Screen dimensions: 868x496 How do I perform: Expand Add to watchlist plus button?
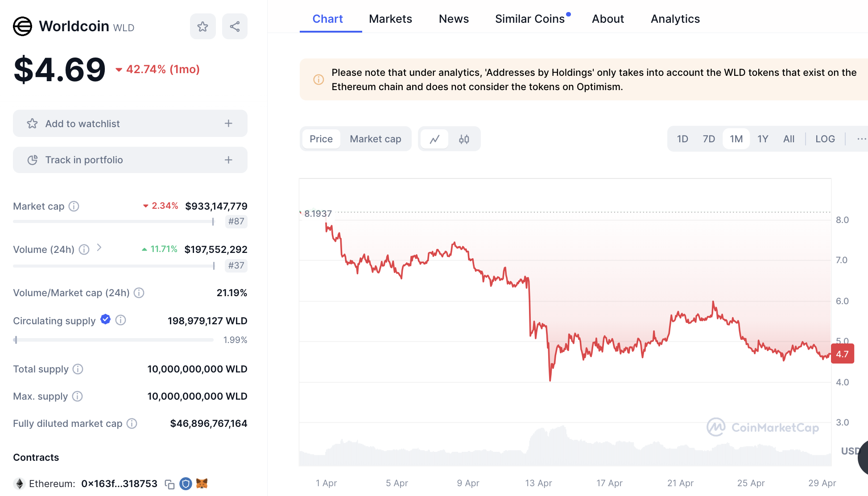point(228,124)
